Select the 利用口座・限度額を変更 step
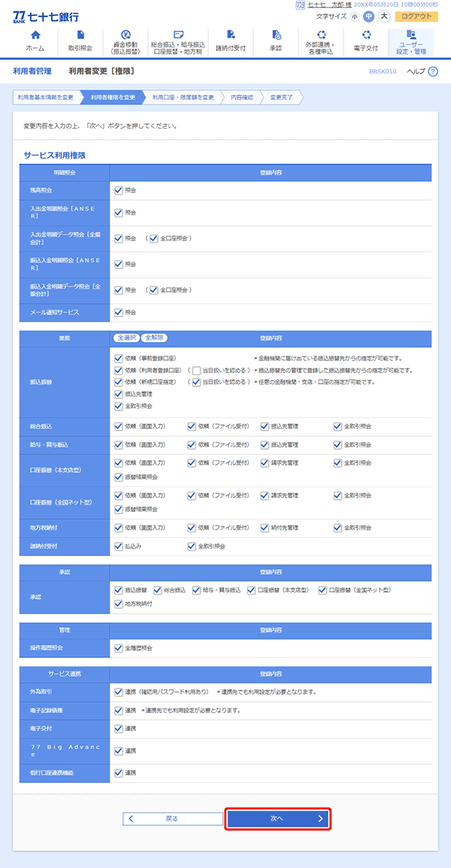 point(183,98)
